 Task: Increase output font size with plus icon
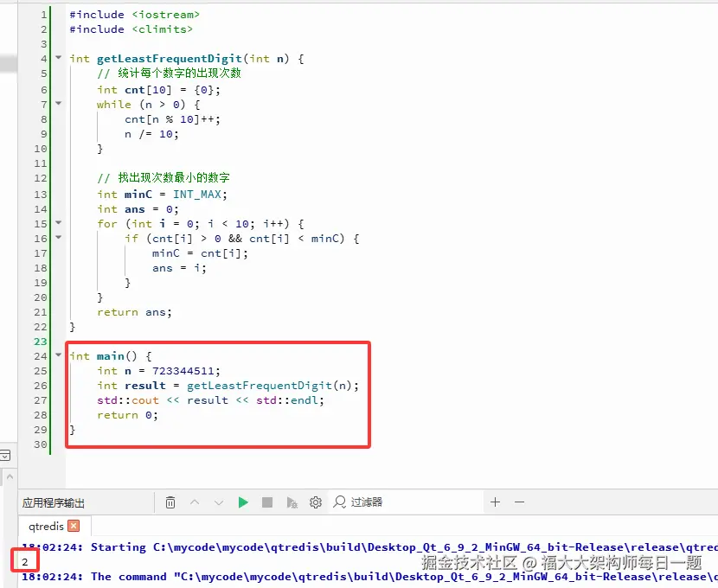pyautogui.click(x=495, y=502)
